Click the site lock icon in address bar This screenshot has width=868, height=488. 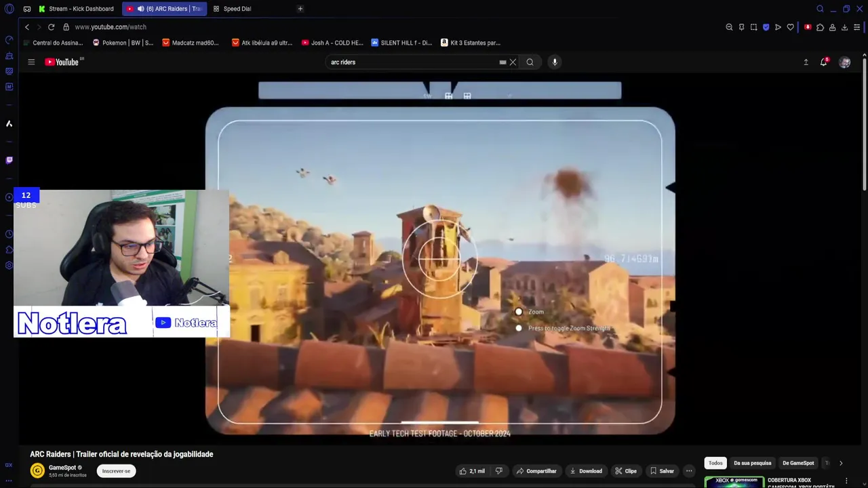(66, 27)
